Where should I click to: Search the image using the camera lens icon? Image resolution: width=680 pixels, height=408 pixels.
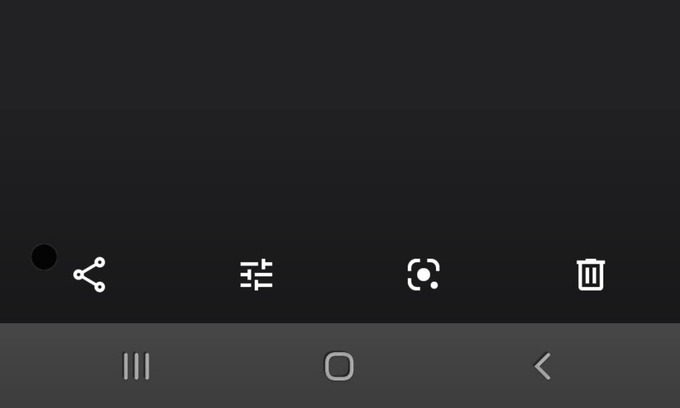[x=424, y=274]
